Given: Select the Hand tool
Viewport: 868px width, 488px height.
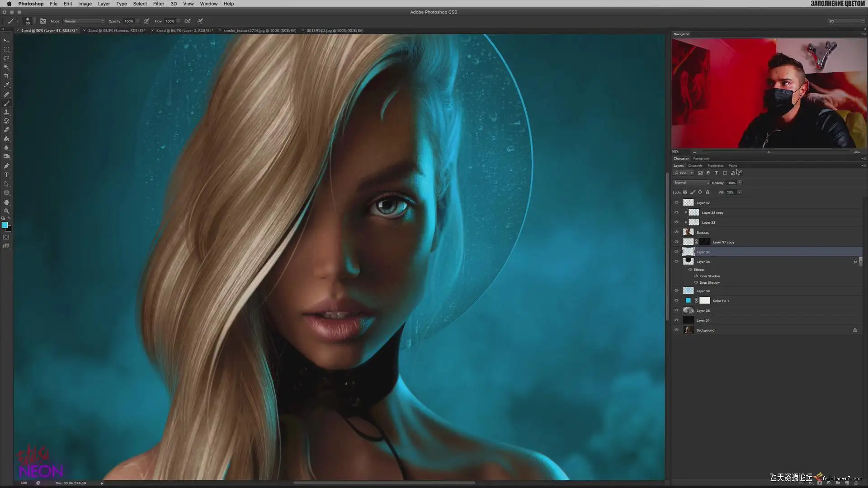Looking at the screenshot, I should [6, 202].
